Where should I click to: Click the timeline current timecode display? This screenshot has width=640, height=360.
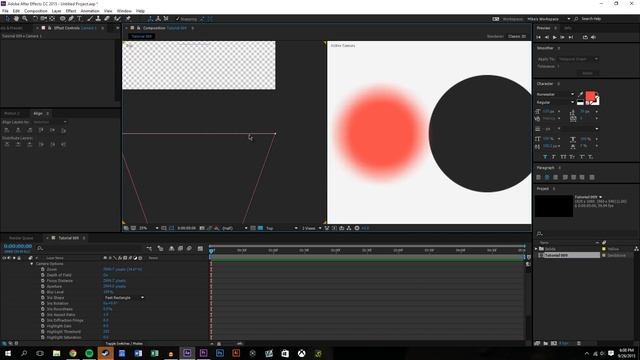pyautogui.click(x=18, y=246)
